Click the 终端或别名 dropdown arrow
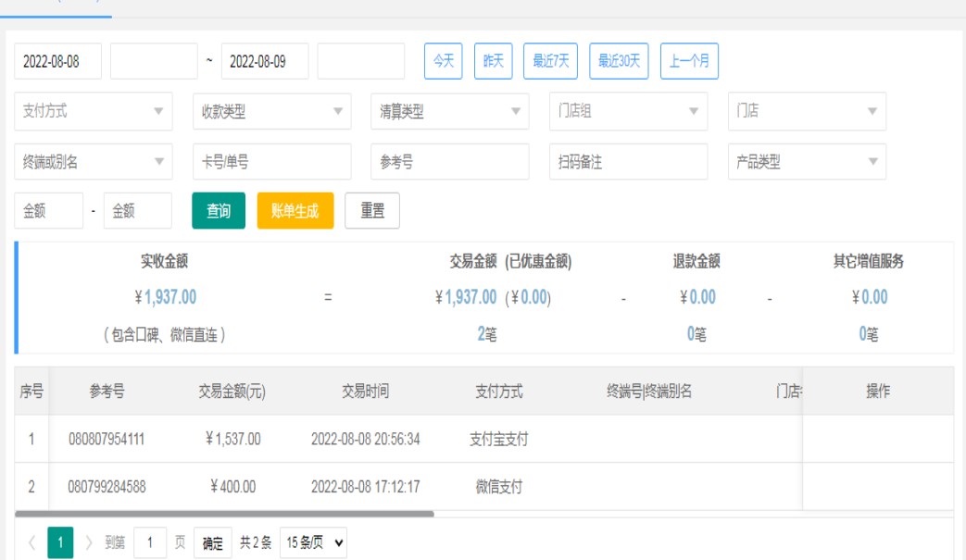The height and width of the screenshot is (560, 966). pos(157,162)
